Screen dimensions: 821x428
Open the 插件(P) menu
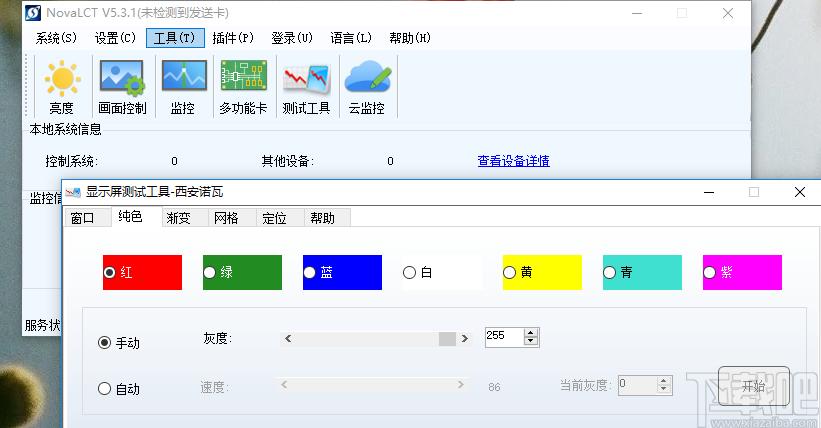click(233, 38)
